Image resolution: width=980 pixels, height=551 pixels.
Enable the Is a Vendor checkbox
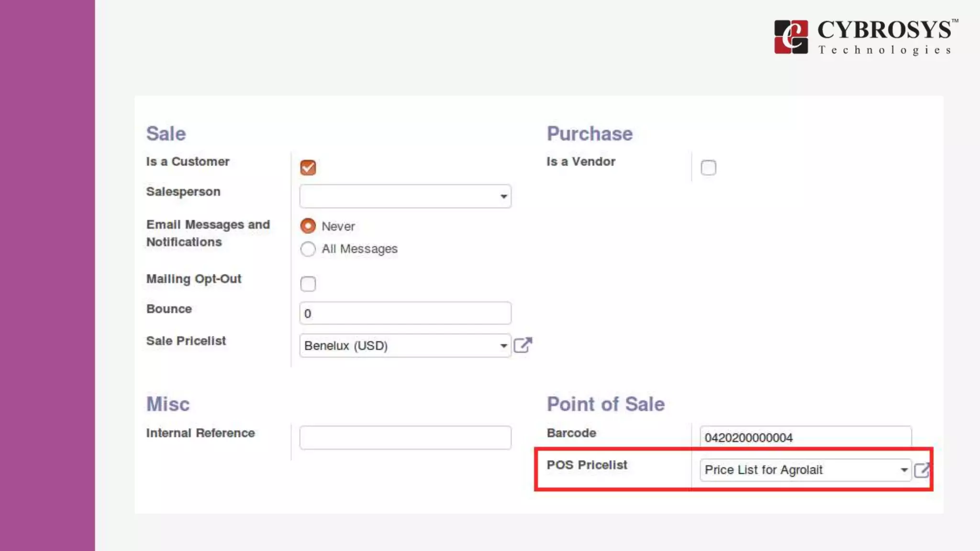click(708, 167)
